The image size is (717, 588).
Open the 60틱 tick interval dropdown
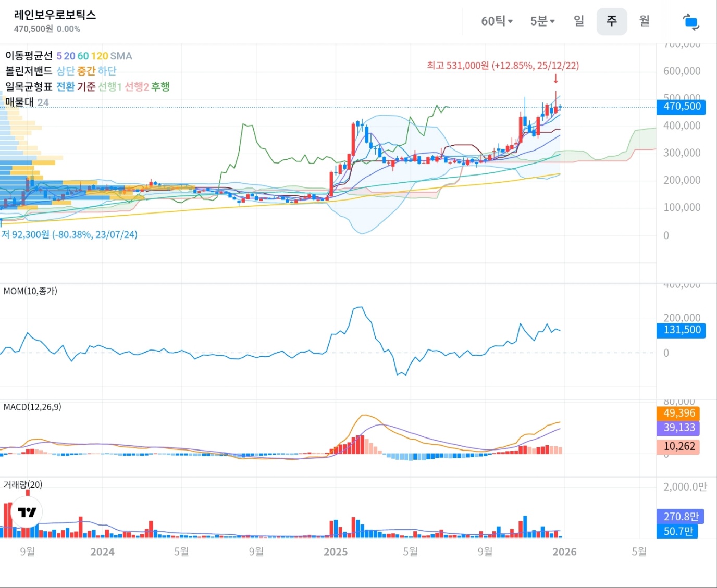[x=497, y=21]
